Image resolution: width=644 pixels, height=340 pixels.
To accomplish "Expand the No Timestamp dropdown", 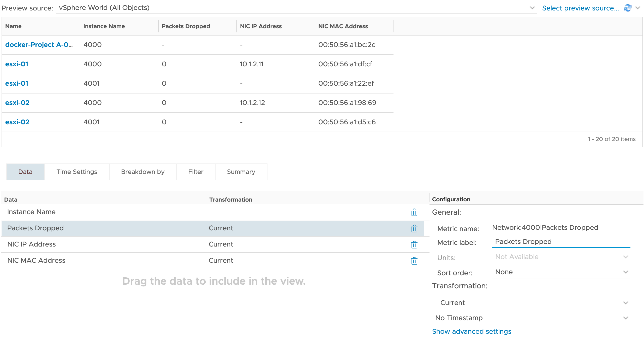I will click(x=531, y=318).
